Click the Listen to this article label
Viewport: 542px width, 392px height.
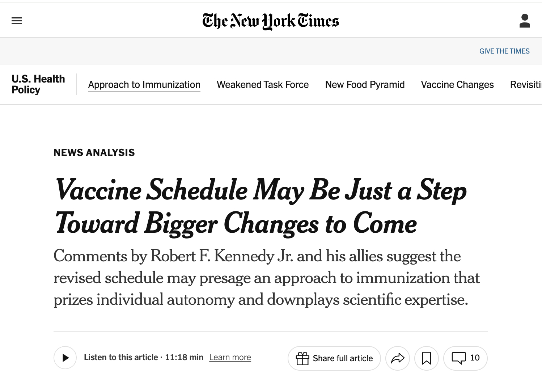pos(121,358)
